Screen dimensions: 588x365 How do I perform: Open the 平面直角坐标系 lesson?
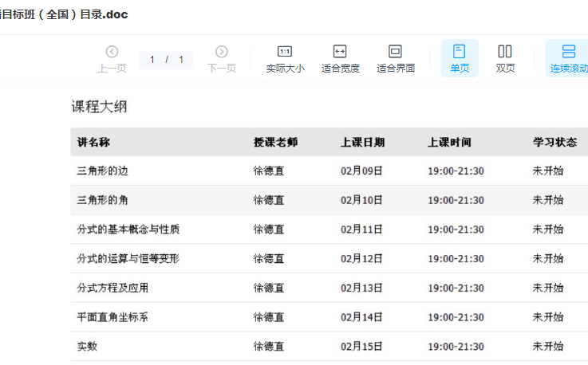[112, 317]
